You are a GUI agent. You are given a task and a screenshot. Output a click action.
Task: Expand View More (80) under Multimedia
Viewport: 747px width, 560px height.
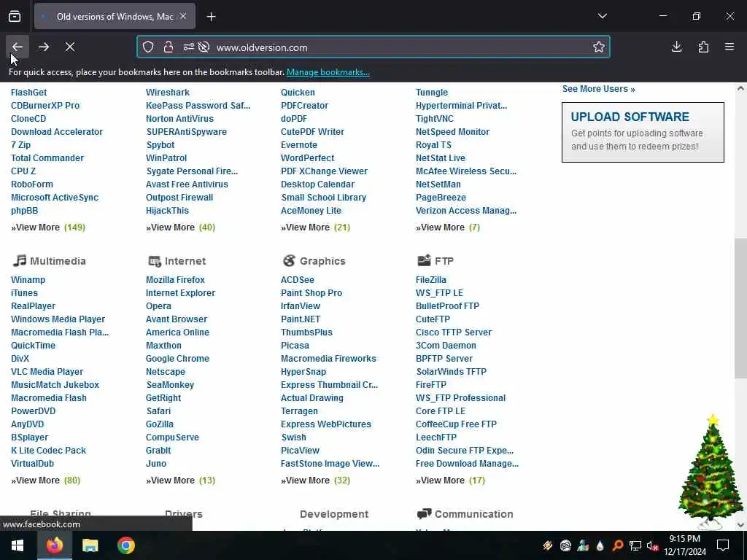tap(45, 481)
